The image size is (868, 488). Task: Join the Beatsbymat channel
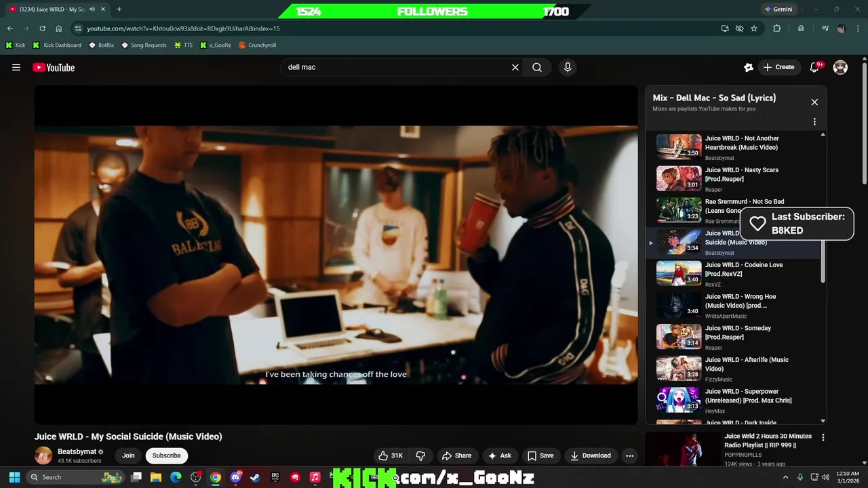128,455
